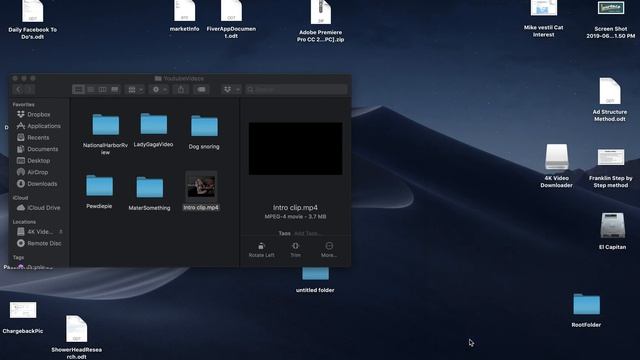Open the gear Action menu
640x360 pixels.
159,89
